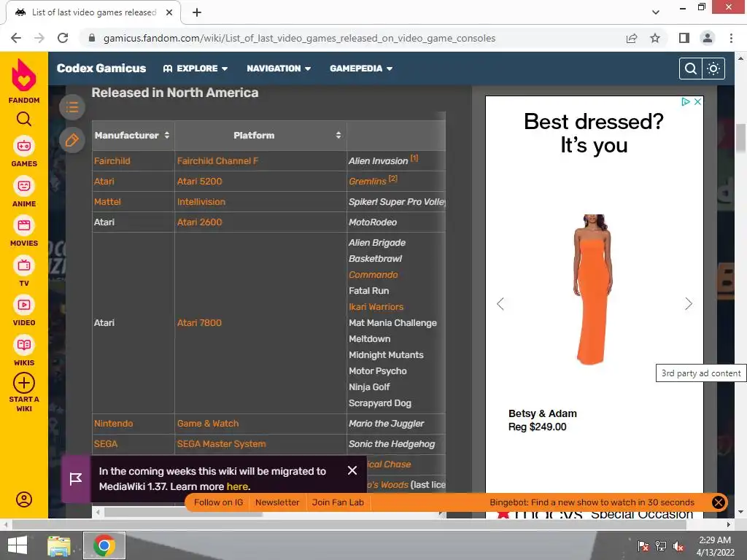747x560 pixels.
Task: Click the table horizontal scrollbar
Action: click(183, 513)
